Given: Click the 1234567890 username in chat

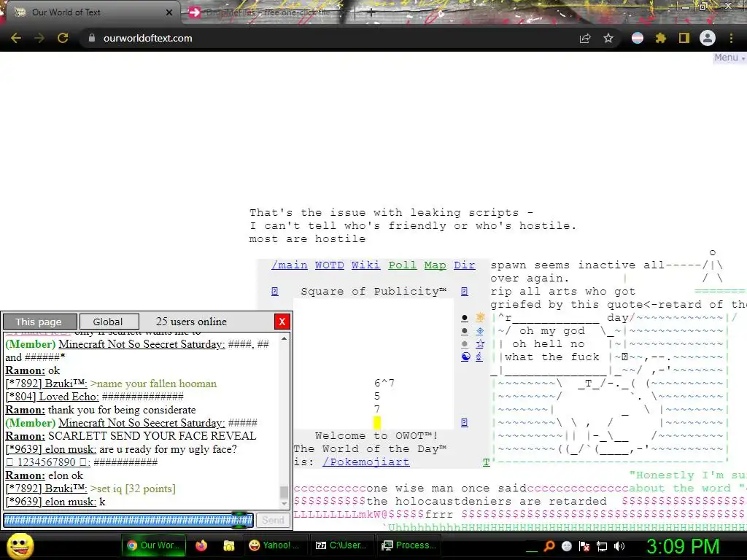Looking at the screenshot, I should pos(48,462).
